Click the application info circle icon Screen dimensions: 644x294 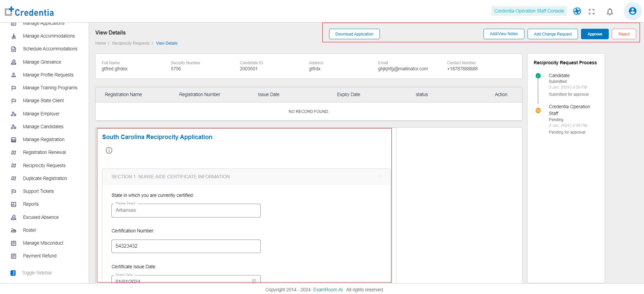click(109, 151)
